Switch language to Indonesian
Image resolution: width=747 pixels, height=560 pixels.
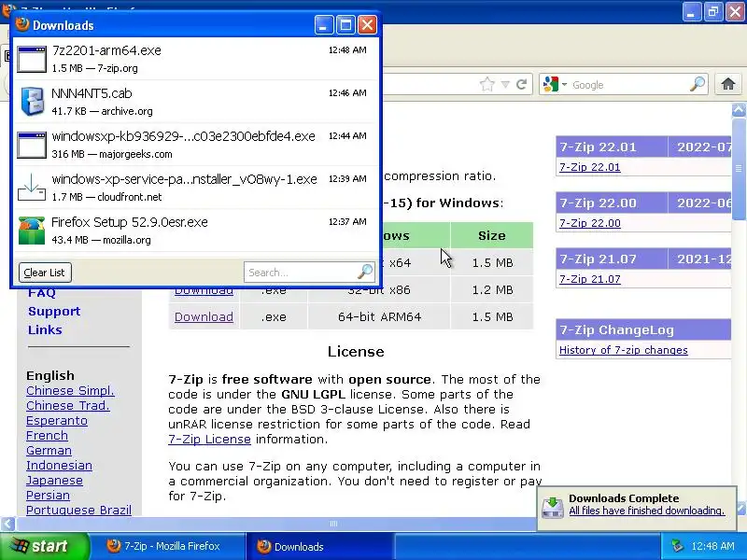pyautogui.click(x=59, y=465)
